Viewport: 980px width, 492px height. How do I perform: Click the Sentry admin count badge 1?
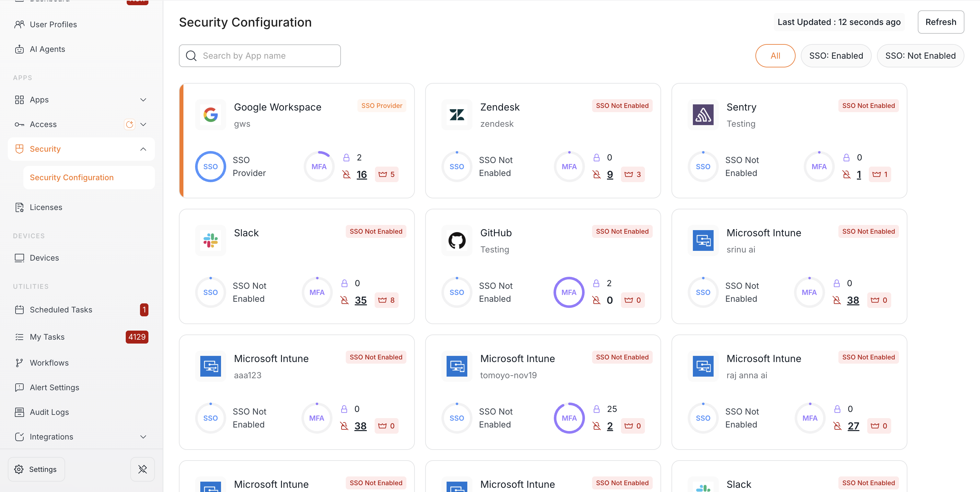point(880,174)
